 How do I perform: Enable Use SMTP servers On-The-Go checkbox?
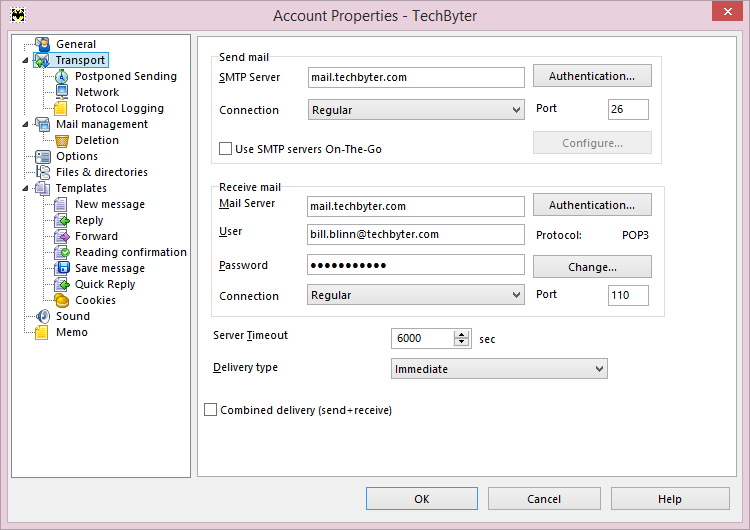tap(225, 148)
